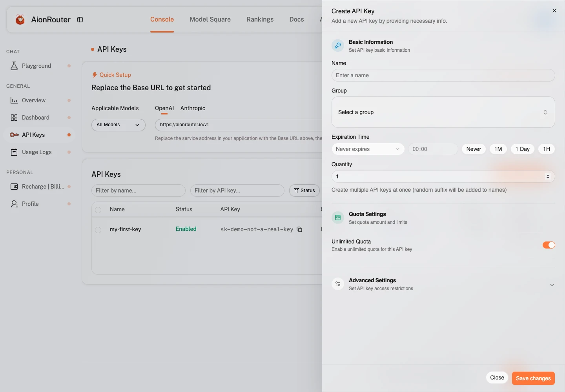565x392 pixels.
Task: Click the Close button in panel footer
Action: click(x=497, y=377)
